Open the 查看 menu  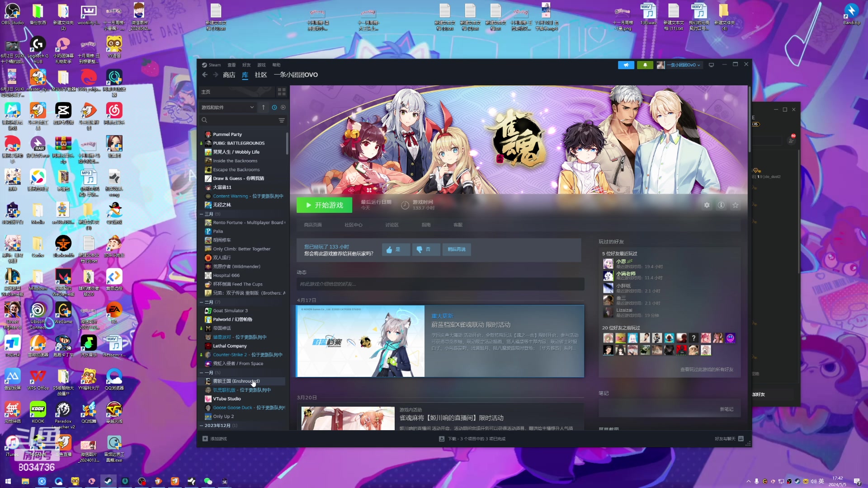[x=231, y=65]
